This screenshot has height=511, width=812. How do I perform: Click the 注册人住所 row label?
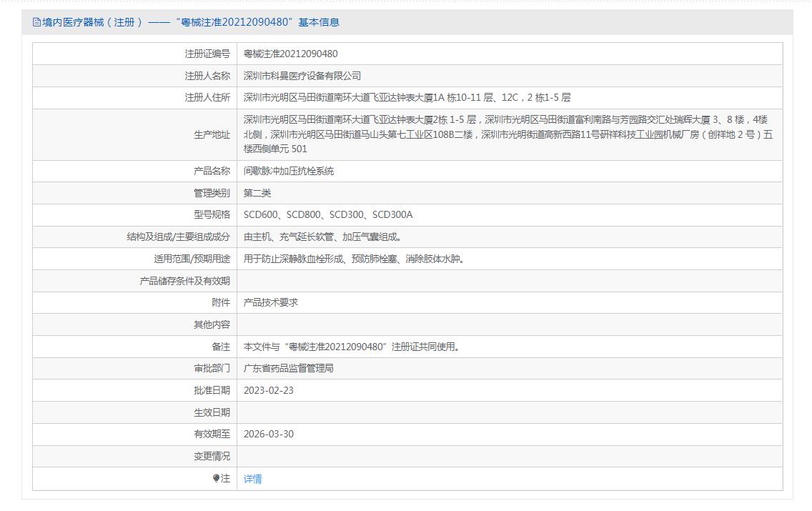point(207,98)
